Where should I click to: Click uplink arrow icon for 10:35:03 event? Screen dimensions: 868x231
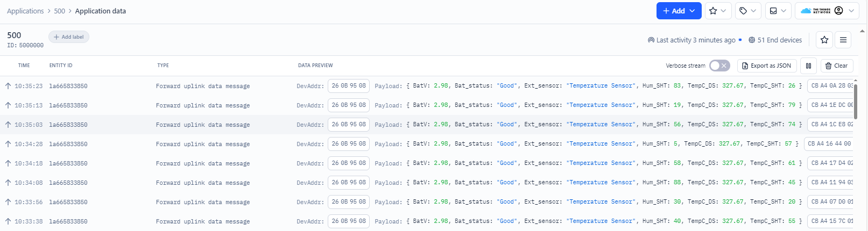(8, 125)
